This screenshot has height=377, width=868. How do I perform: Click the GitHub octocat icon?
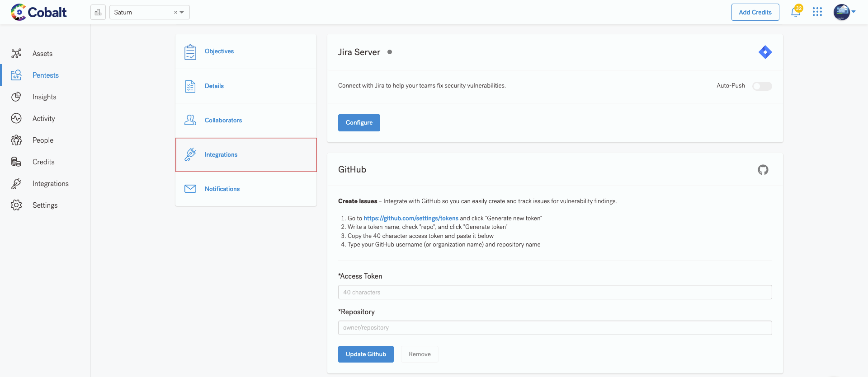tap(763, 170)
